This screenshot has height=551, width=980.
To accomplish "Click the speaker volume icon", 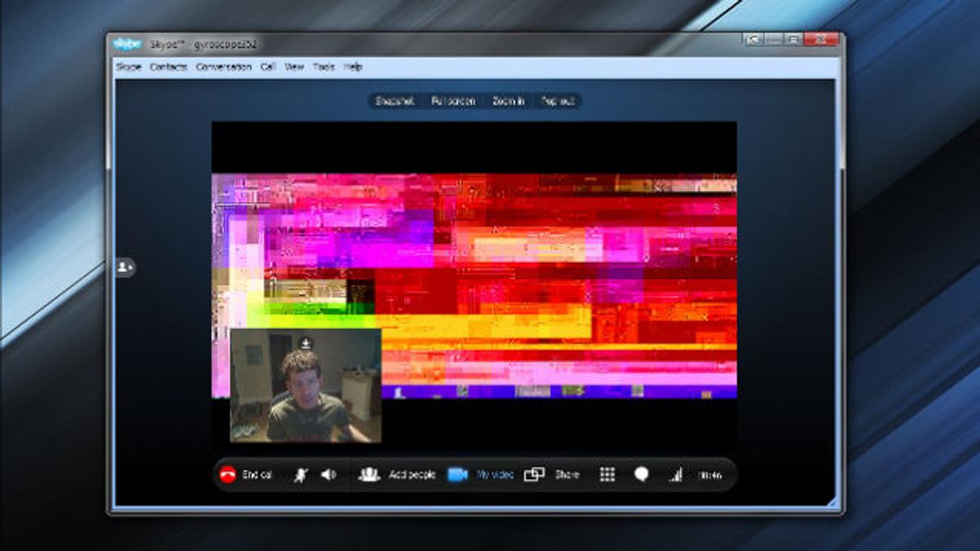I will [x=328, y=474].
